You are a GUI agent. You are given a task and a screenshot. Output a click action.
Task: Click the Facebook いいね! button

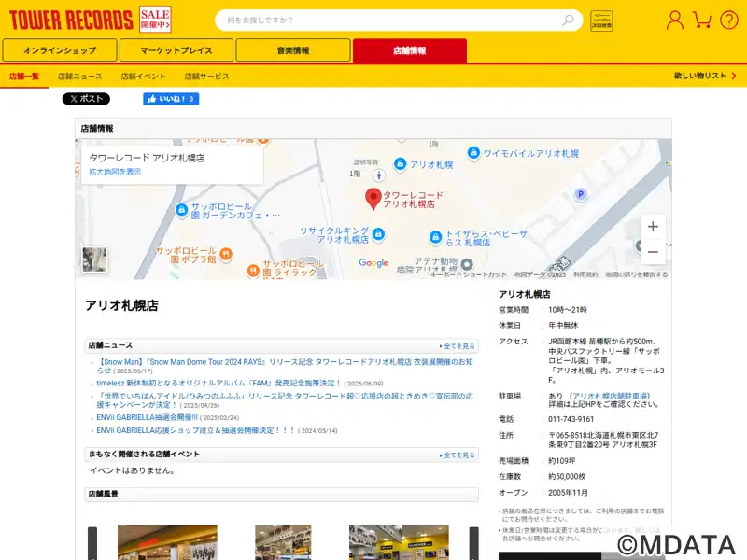(x=171, y=99)
